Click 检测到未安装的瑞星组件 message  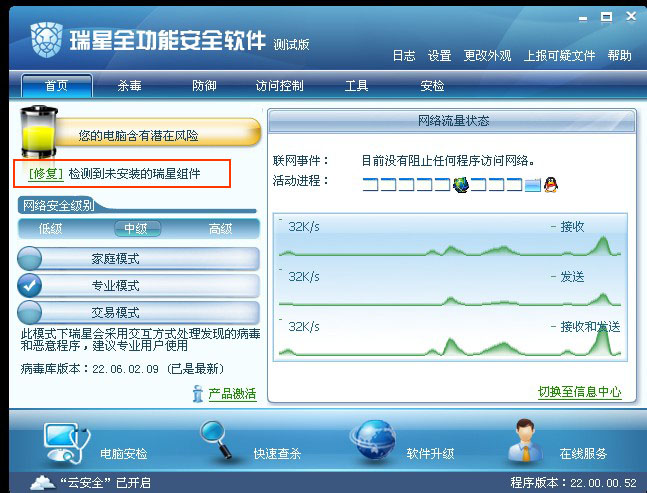pos(135,174)
